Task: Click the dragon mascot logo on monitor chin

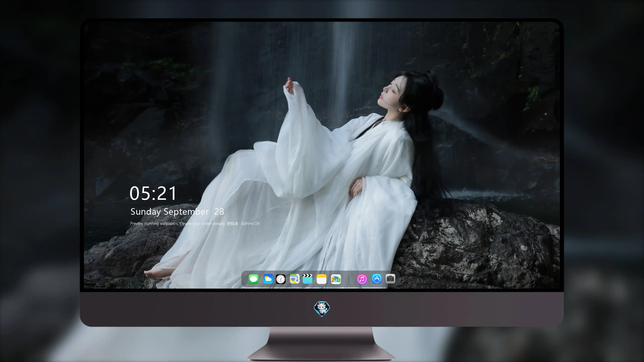Action: (322, 309)
